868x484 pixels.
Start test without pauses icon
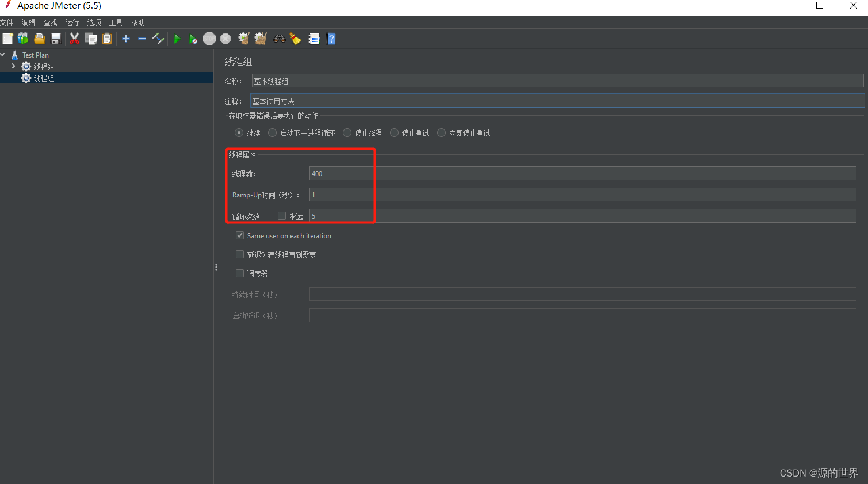[x=193, y=39]
